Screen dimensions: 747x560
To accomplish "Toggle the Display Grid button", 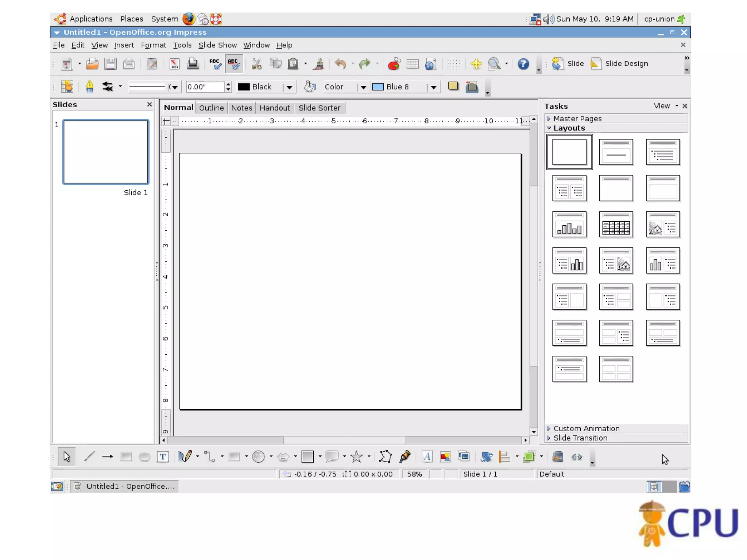I will tap(453, 64).
